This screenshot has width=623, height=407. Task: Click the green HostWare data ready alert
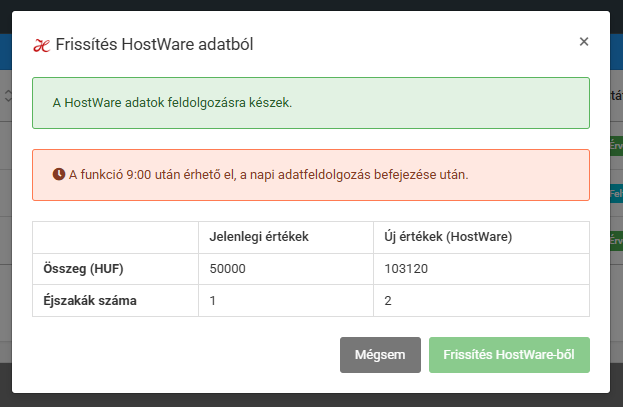coord(311,103)
